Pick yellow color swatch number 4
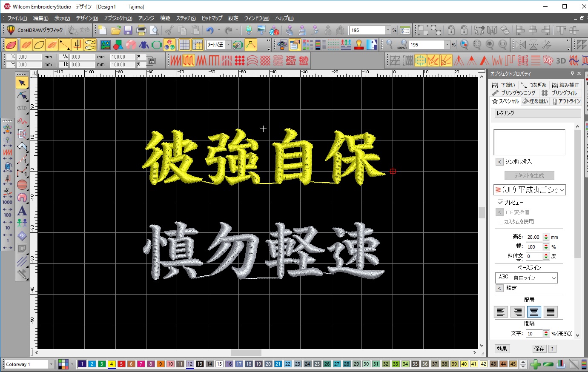Image resolution: width=588 pixels, height=372 pixels. [x=112, y=364]
